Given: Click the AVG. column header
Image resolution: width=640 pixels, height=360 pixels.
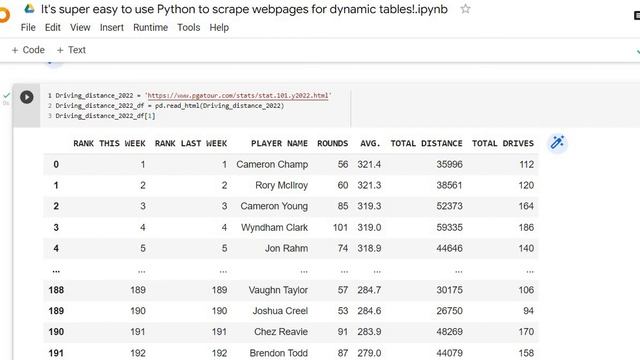Looking at the screenshot, I should point(370,143).
